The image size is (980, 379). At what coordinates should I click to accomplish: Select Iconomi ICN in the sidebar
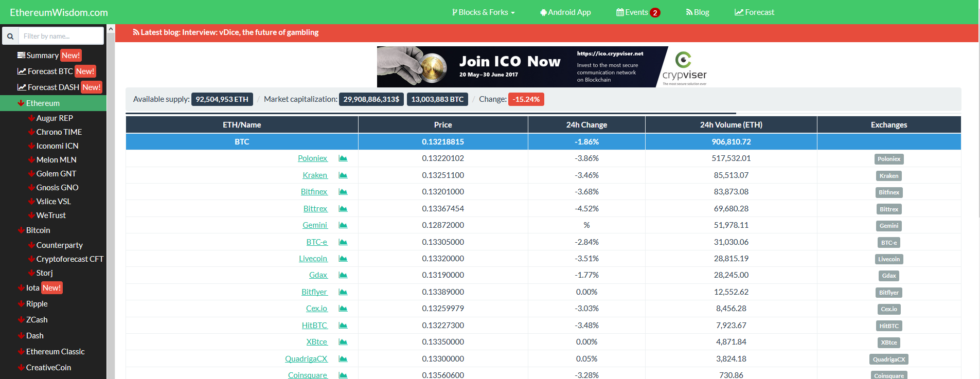point(57,146)
